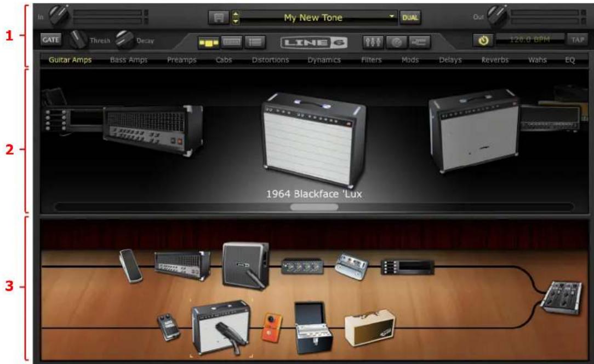Click the My New Tone preset name
Viewport: 594px width, 364px height.
click(x=313, y=18)
